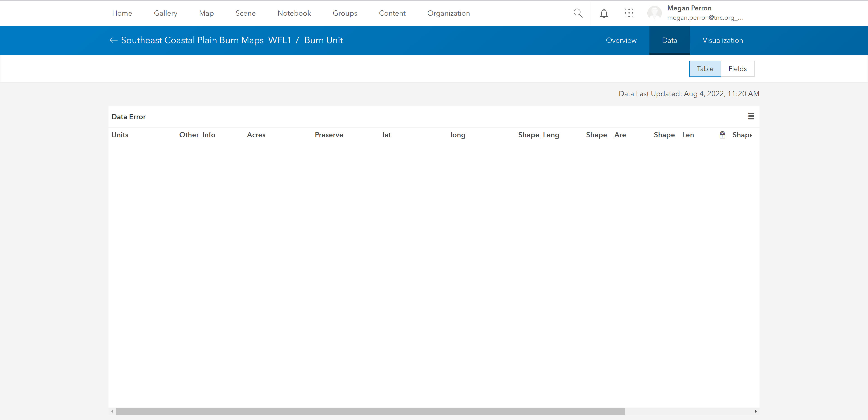Switch to the Visualization tab

pyautogui.click(x=722, y=40)
